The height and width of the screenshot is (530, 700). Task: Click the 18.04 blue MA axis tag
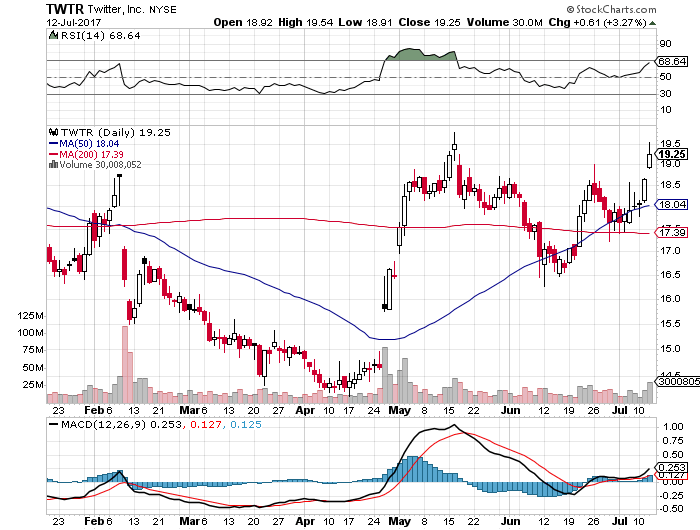click(671, 204)
